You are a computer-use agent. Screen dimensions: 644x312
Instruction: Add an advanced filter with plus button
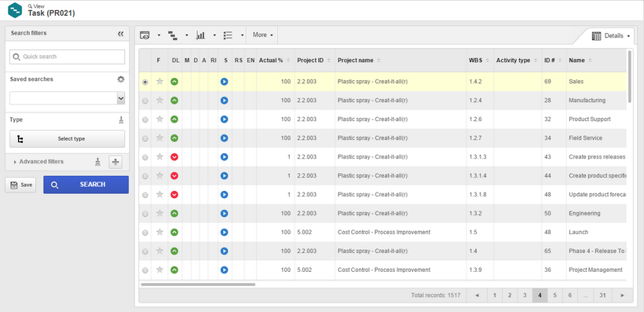tap(115, 162)
